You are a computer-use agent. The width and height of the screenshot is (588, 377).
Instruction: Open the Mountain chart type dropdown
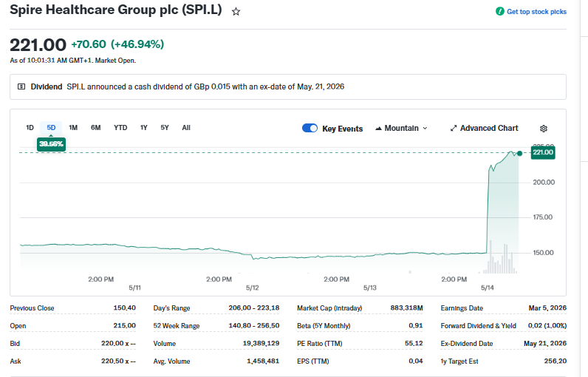click(x=401, y=129)
